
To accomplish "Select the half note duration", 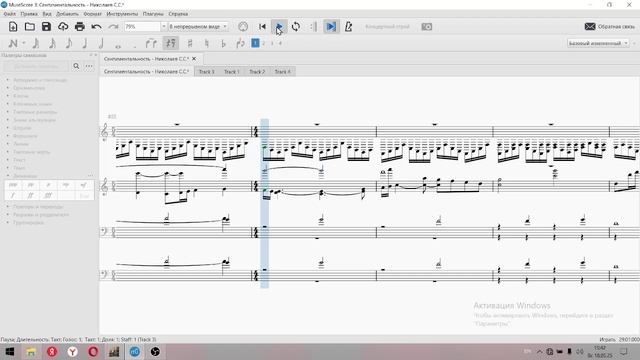I will [101, 43].
